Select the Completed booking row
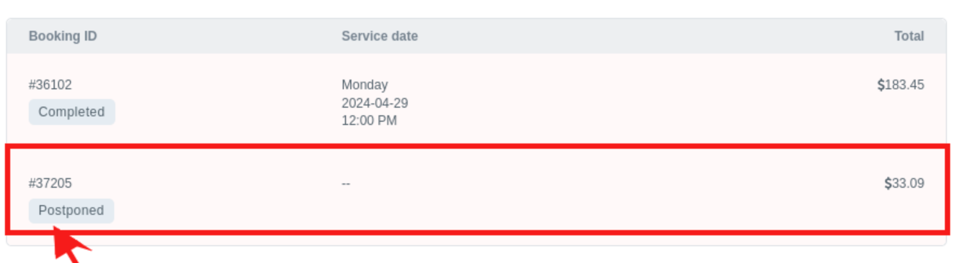This screenshot has width=980, height=263. click(x=477, y=99)
